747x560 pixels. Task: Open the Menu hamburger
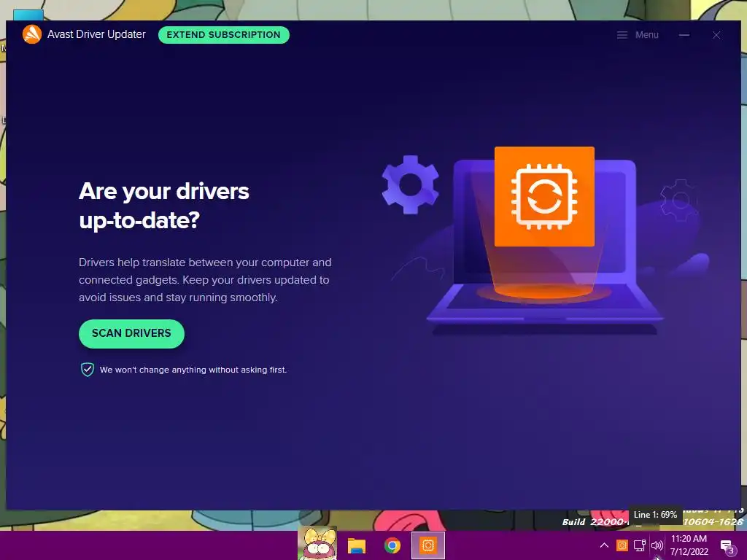tap(638, 35)
